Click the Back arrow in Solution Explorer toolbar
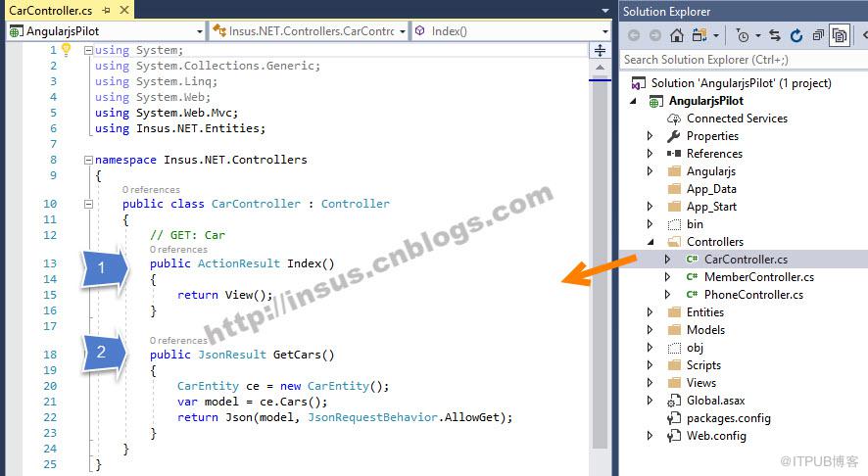The width and height of the screenshot is (868, 476). [x=635, y=36]
